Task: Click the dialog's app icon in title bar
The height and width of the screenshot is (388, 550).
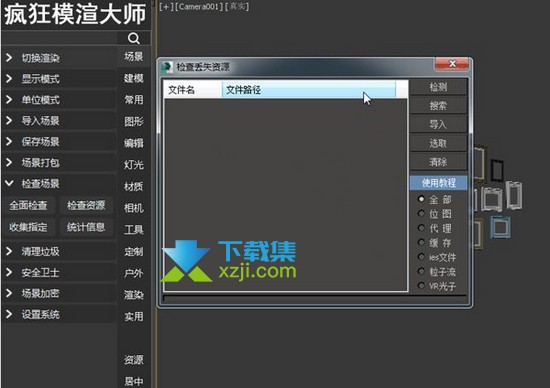Action: pyautogui.click(x=167, y=67)
